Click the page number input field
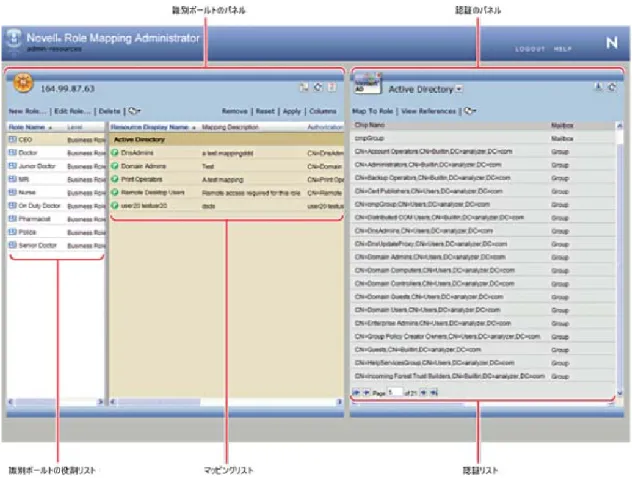Screen dimensions: 632x478 pos(395,392)
